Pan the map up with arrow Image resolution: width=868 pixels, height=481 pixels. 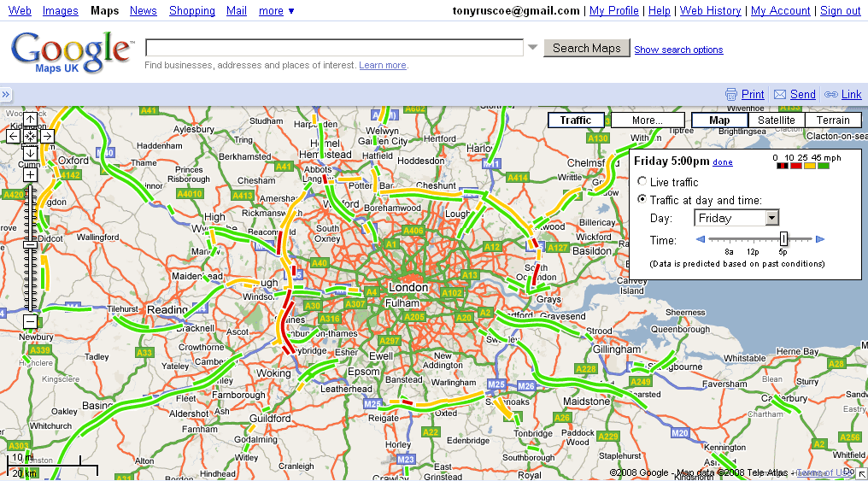(30, 120)
